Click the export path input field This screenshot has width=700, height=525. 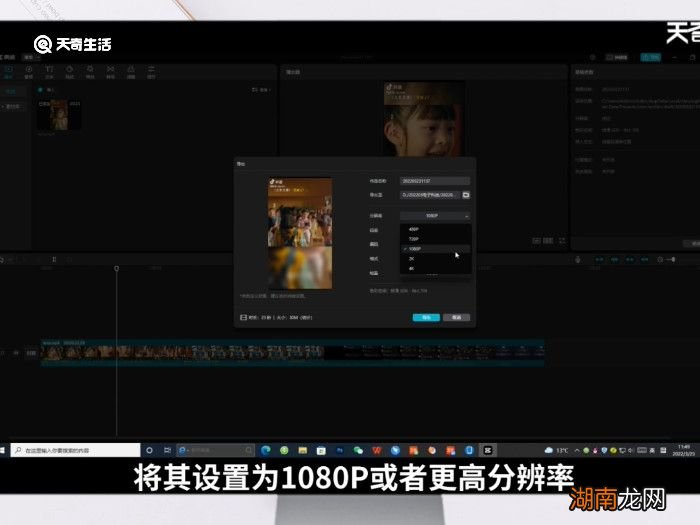tap(430, 195)
